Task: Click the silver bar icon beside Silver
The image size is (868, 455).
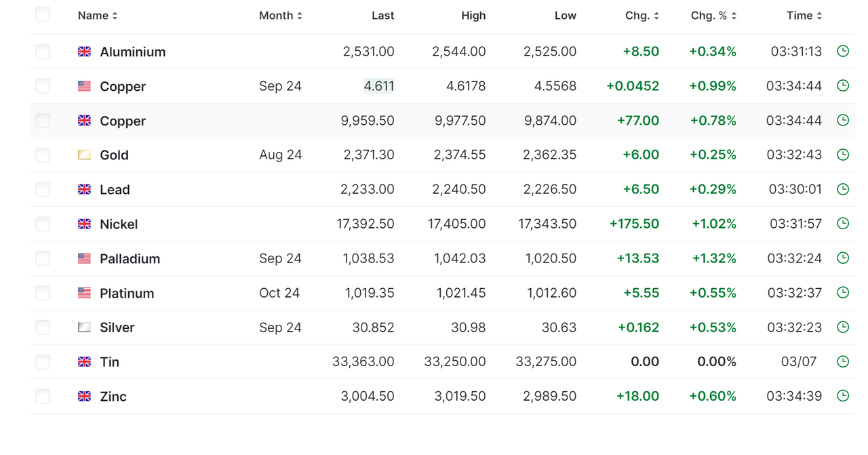Action: (84, 327)
